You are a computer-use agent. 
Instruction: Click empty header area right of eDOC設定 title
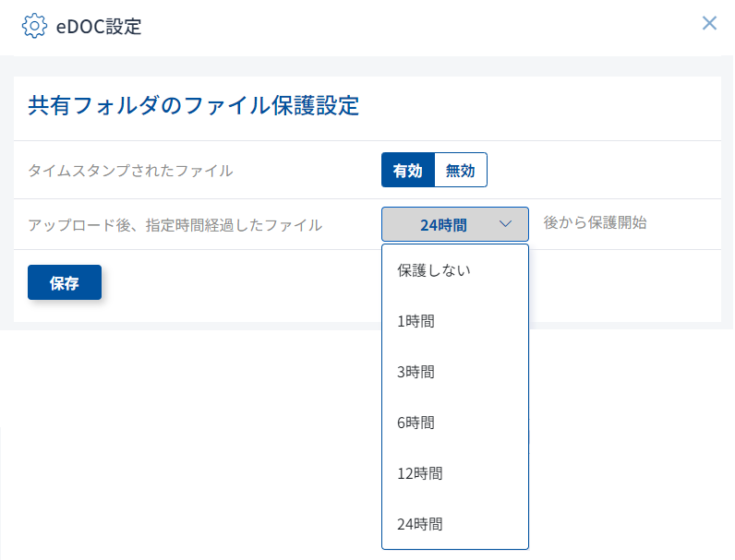coord(416,26)
